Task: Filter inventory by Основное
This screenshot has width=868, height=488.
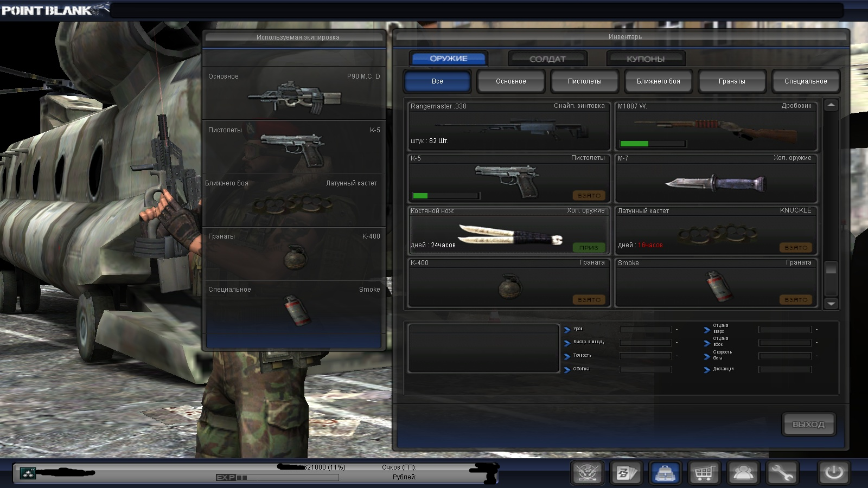Action: (511, 81)
